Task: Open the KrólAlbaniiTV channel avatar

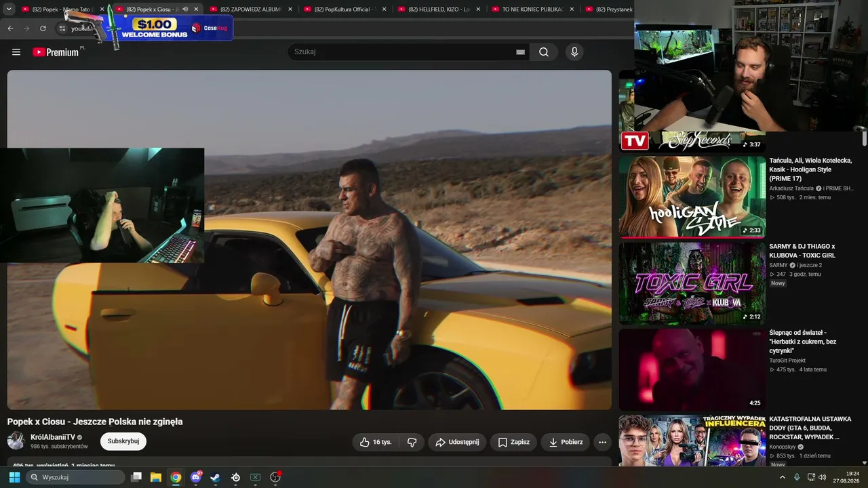Action: pos(16,441)
